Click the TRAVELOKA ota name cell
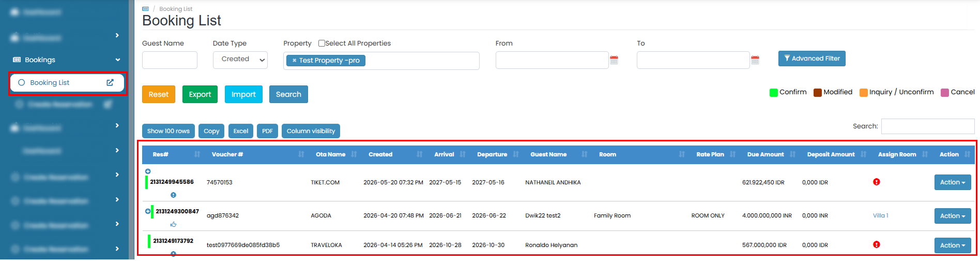Image resolution: width=980 pixels, height=261 pixels. (326, 245)
